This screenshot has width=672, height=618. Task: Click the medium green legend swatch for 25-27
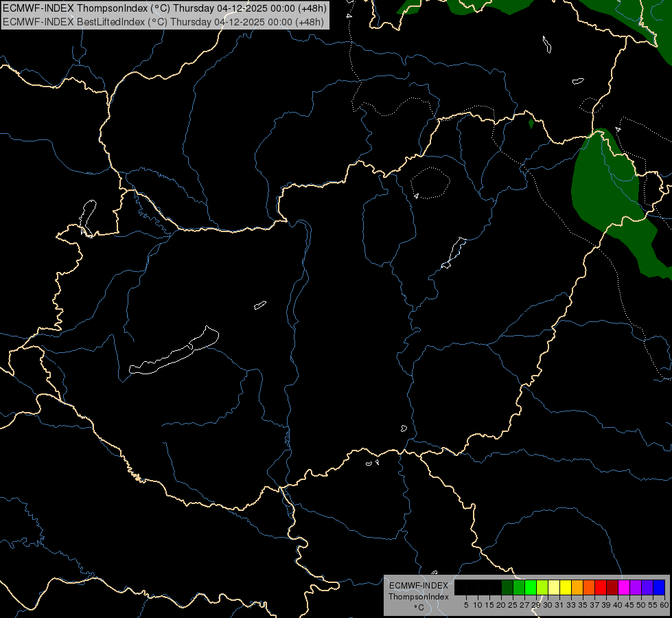pos(519,587)
